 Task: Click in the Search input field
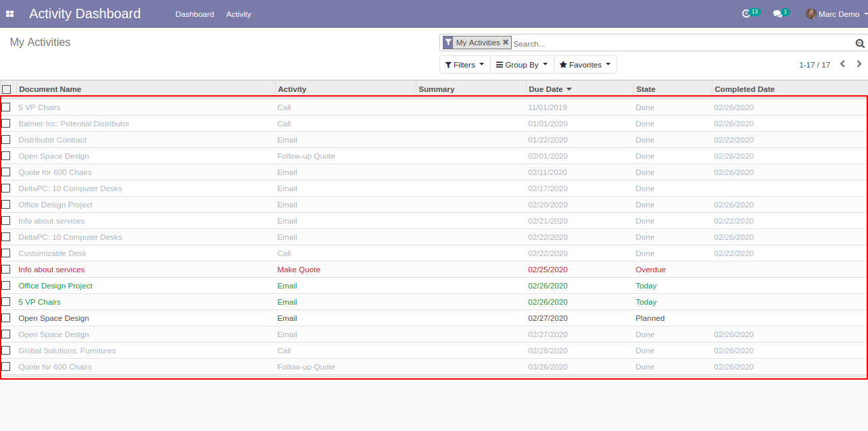[x=683, y=43]
